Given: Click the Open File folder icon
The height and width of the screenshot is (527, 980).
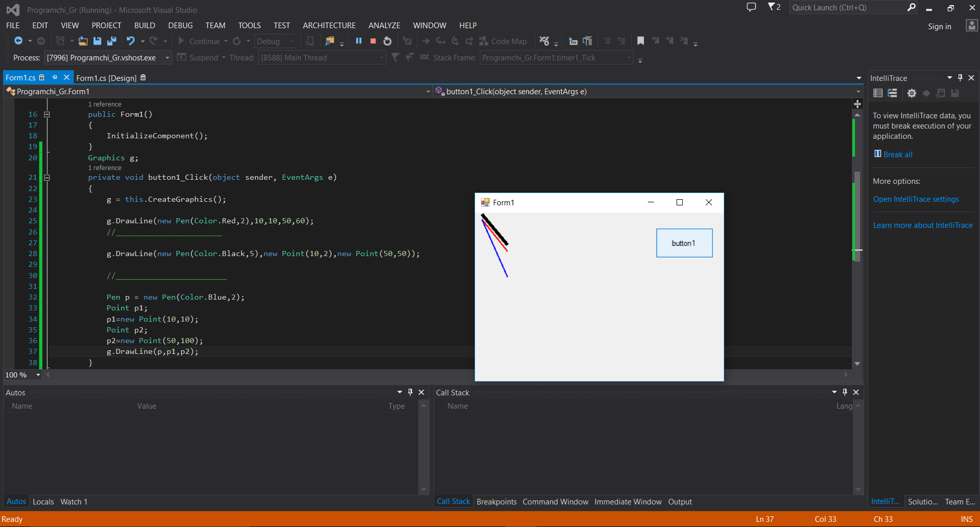Looking at the screenshot, I should point(83,41).
